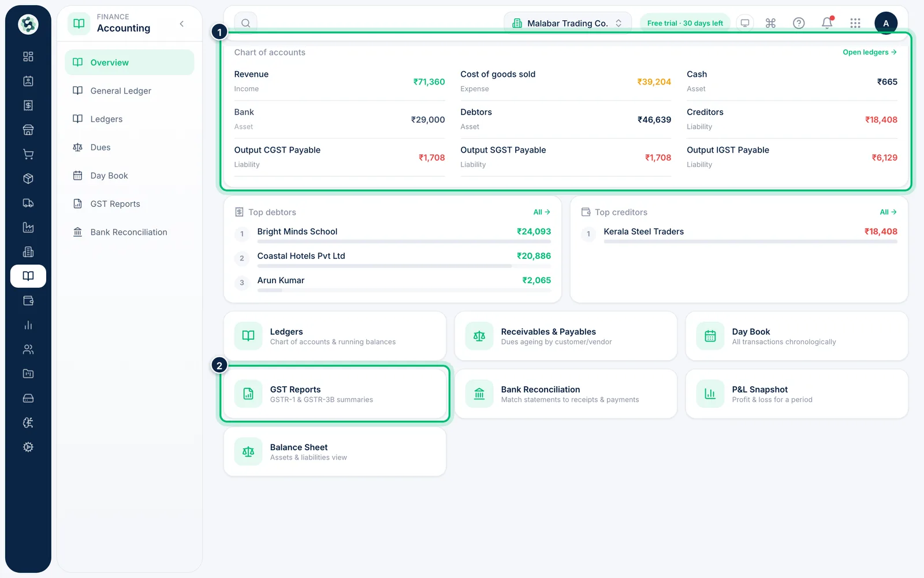Open the apps grid launcher icon
The height and width of the screenshot is (578, 924).
tap(855, 23)
